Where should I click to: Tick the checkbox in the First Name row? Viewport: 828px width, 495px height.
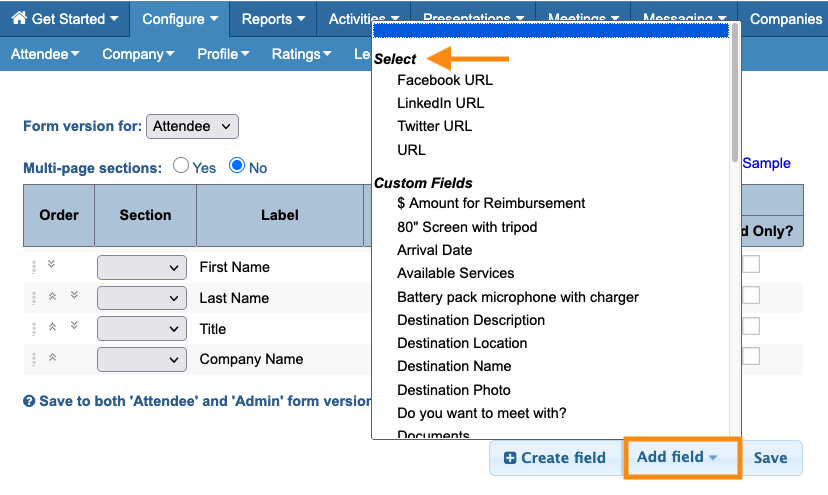(750, 264)
